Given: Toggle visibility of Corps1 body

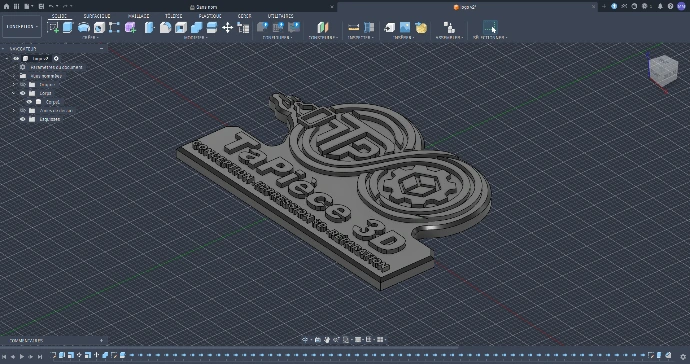Looking at the screenshot, I should pyautogui.click(x=29, y=102).
